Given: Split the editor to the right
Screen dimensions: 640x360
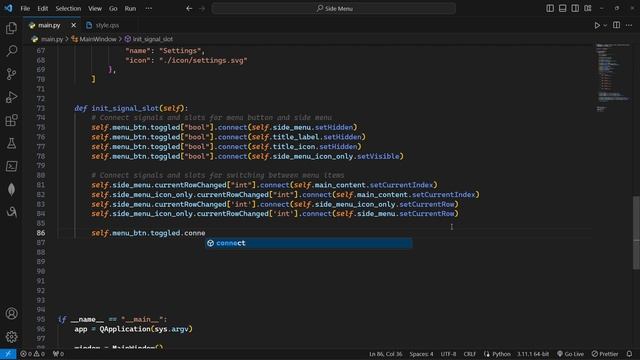Looking at the screenshot, I should coord(616,25).
